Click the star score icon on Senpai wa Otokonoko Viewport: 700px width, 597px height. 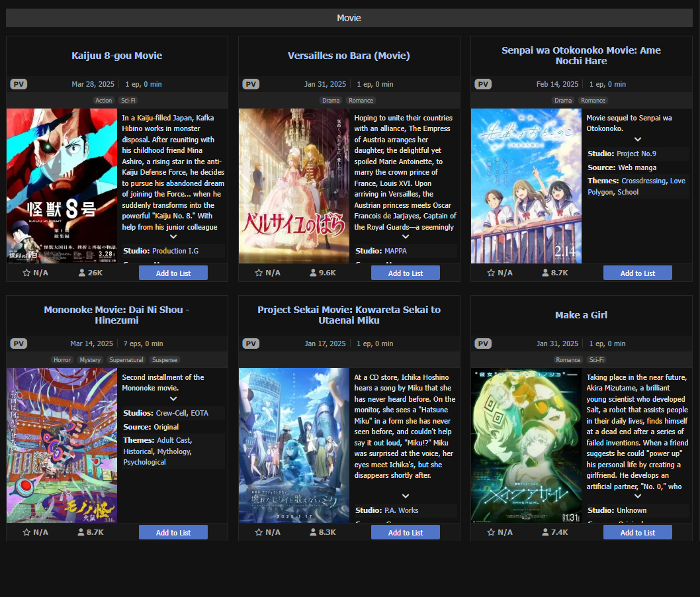(x=491, y=273)
